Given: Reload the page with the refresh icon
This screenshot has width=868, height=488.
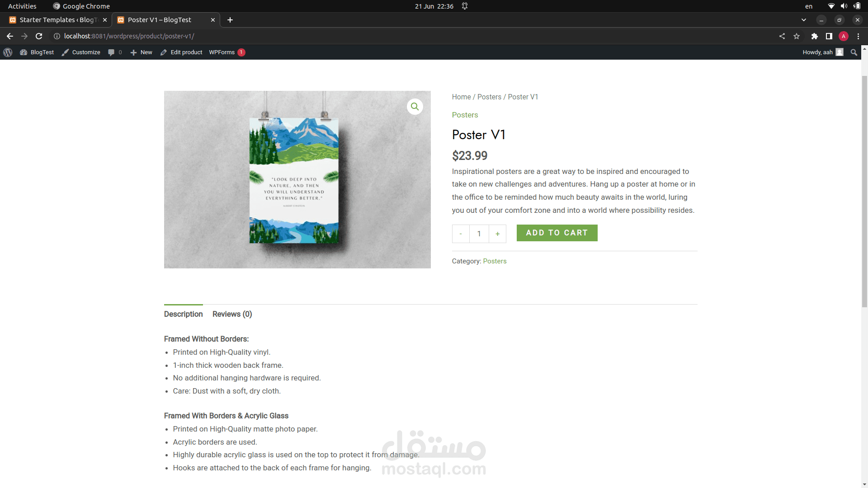Looking at the screenshot, I should [x=39, y=36].
